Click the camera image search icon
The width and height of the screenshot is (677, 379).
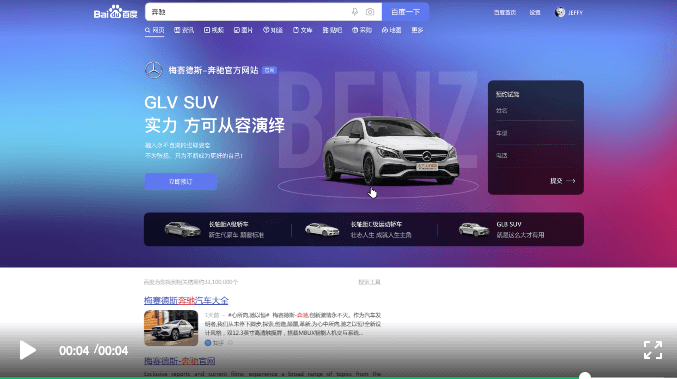coord(370,12)
